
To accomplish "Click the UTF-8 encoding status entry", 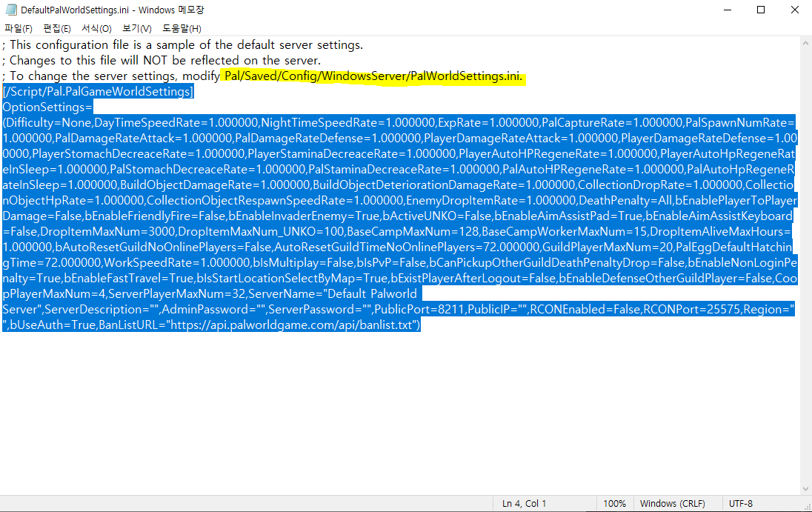I will [741, 503].
